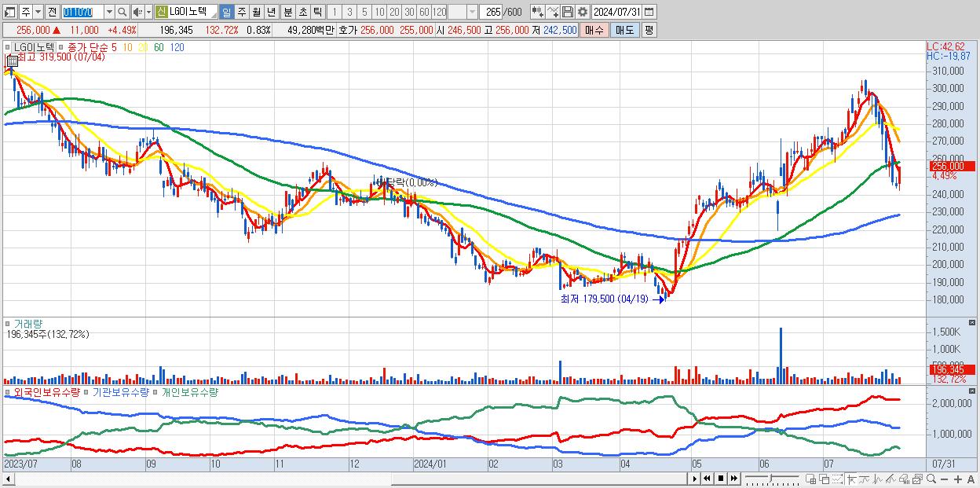Image resolution: width=980 pixels, height=488 pixels.
Task: Click the 기관보유수량 legend label
Action: coord(120,391)
